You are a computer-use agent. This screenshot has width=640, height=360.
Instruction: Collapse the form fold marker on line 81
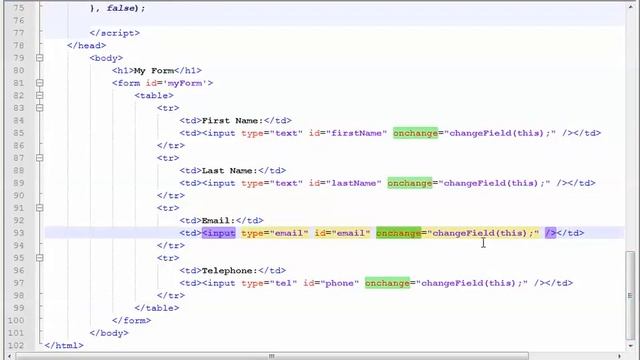coord(40,83)
